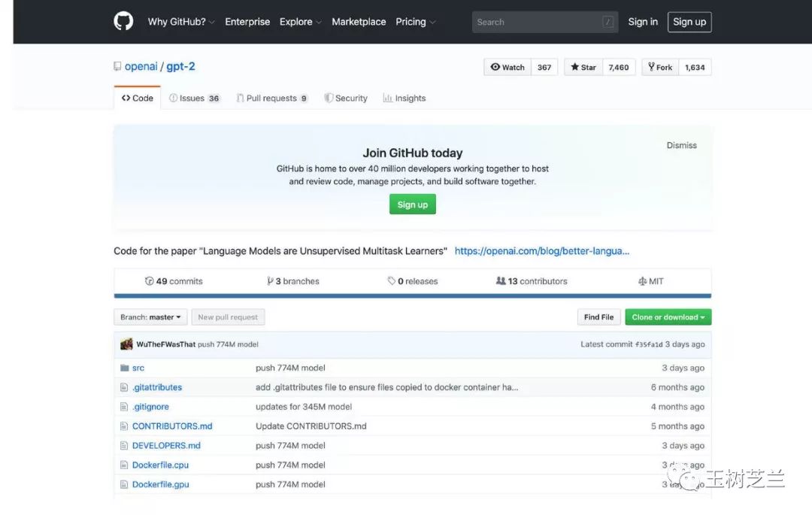Click the people icon beside contributors

pos(501,280)
